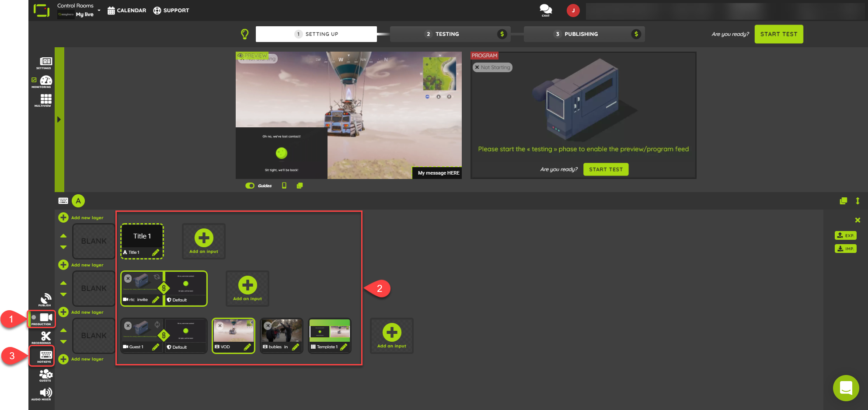Open the Recordings scissors icon
The height and width of the screenshot is (410, 868).
click(45, 336)
